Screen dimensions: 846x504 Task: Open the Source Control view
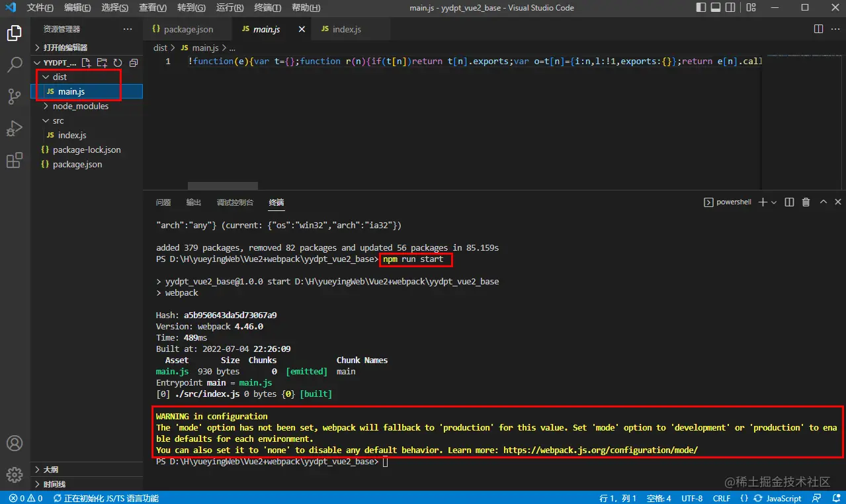(15, 97)
